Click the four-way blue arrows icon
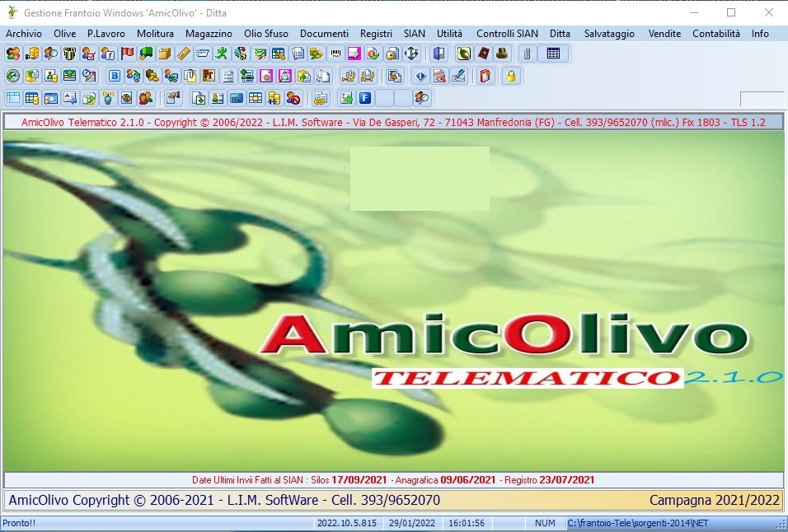This screenshot has height=532, width=788. 411,54
